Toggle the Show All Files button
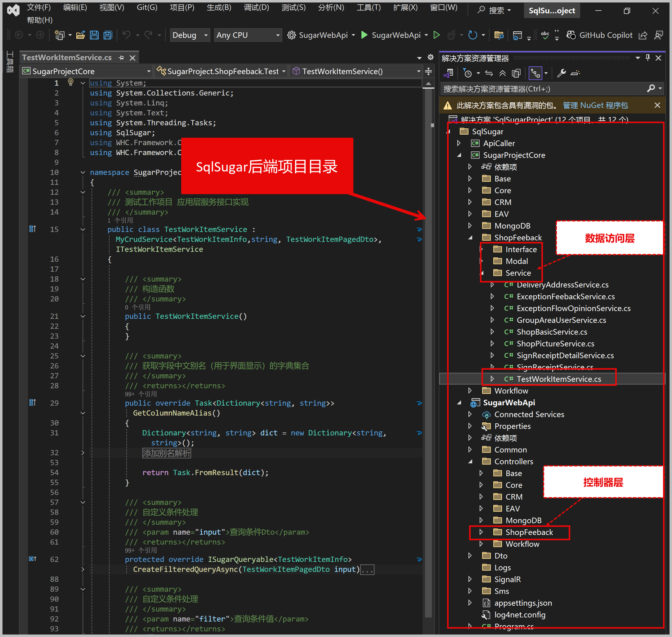This screenshot has width=672, height=637. click(x=516, y=73)
